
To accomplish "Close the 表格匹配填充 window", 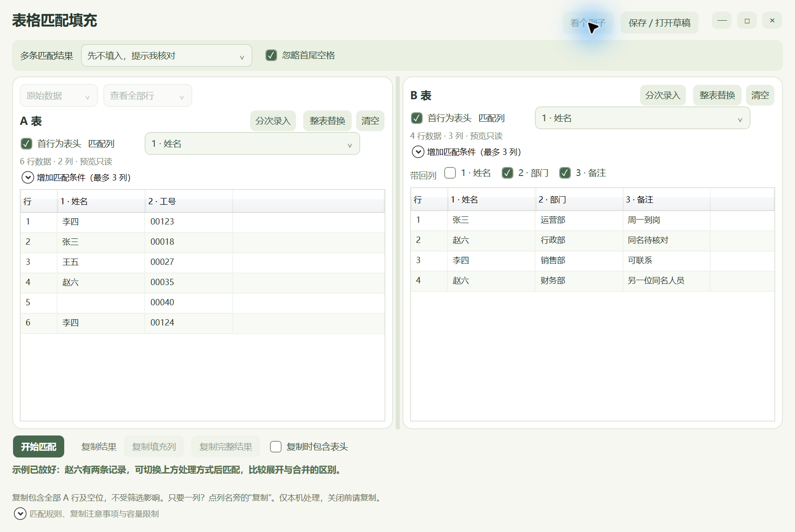I will (772, 21).
